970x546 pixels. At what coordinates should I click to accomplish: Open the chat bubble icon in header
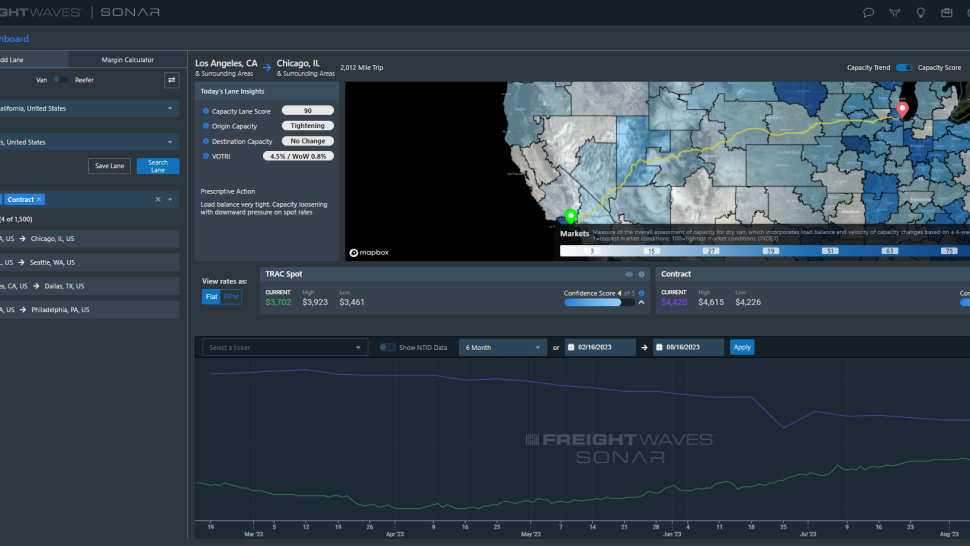point(868,12)
